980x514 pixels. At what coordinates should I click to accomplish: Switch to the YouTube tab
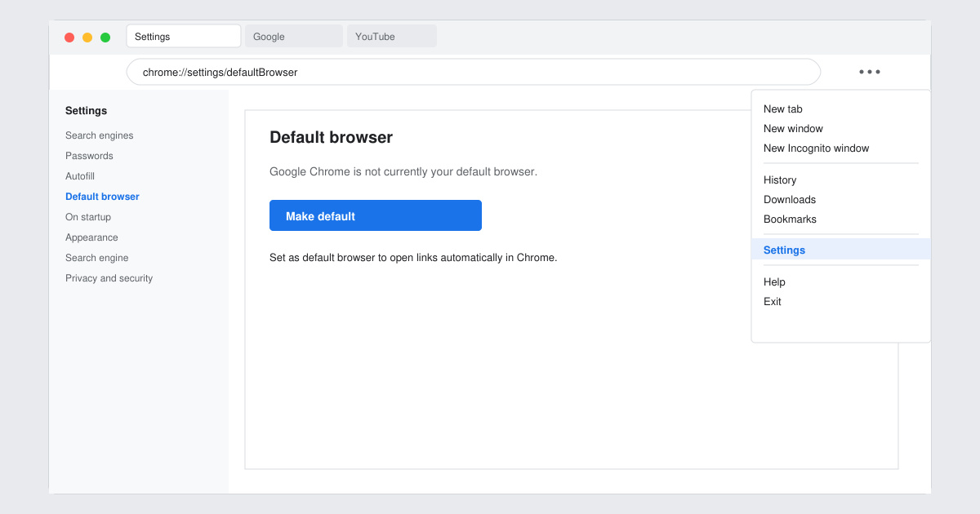[392, 36]
